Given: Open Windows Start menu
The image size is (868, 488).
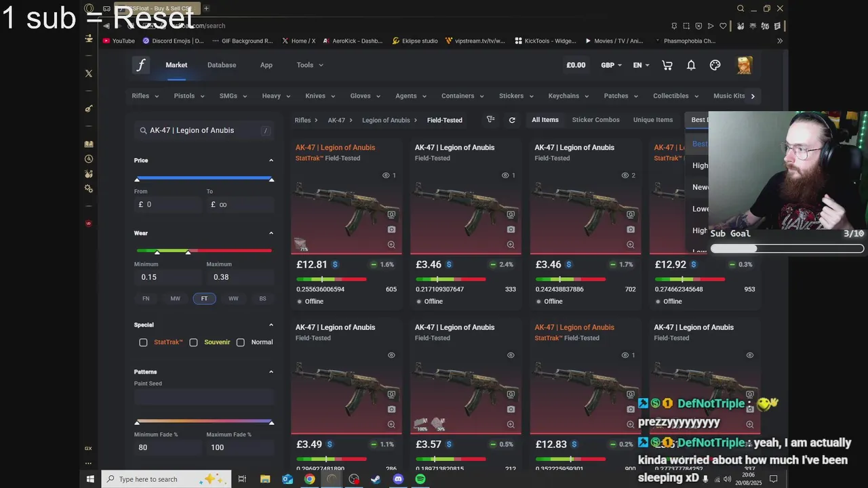Looking at the screenshot, I should tap(90, 479).
